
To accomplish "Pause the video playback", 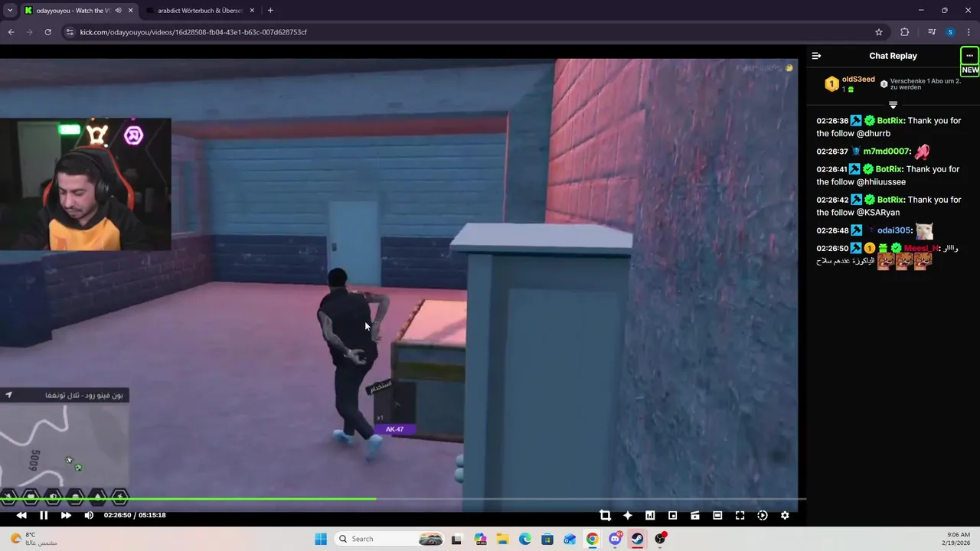I will click(x=44, y=515).
